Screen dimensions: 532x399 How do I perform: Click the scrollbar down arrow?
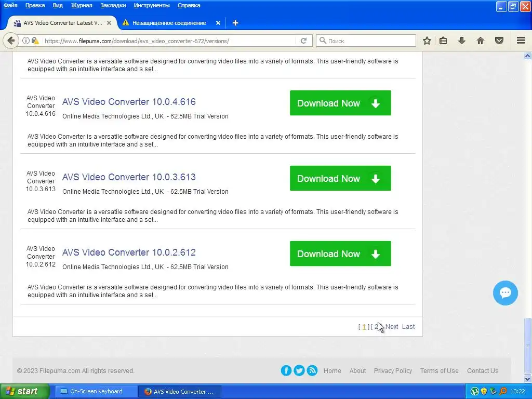pos(528,379)
